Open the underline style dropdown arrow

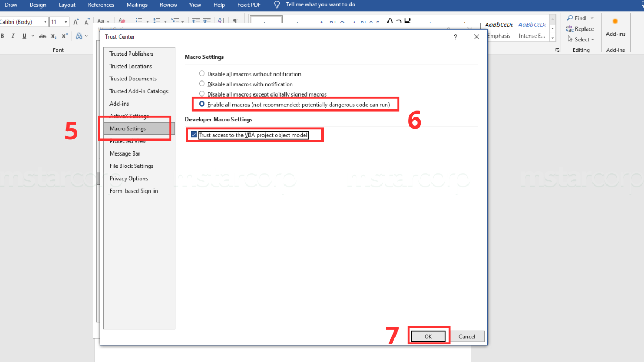pyautogui.click(x=33, y=36)
